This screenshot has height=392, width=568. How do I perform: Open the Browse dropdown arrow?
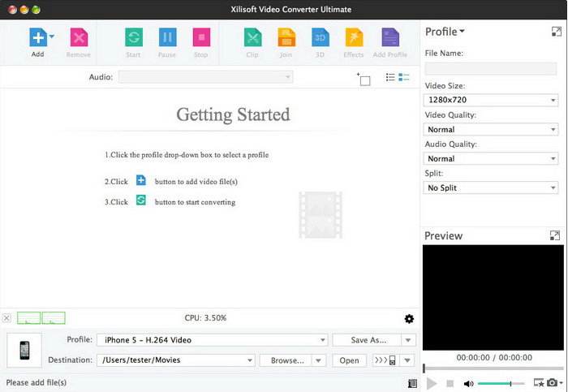click(x=318, y=360)
